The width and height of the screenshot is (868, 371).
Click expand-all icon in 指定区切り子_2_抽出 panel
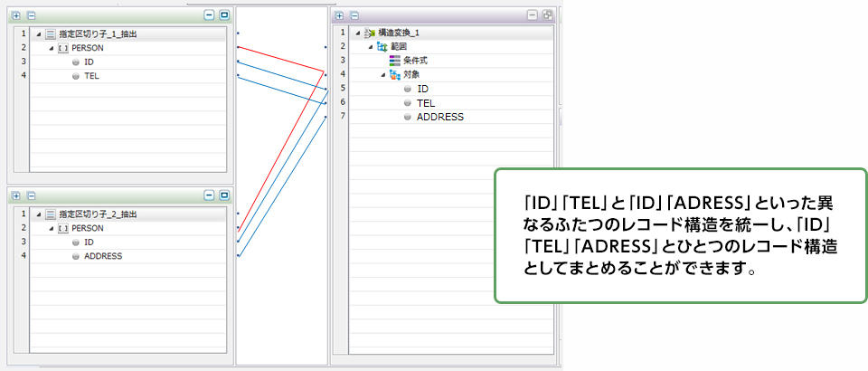(x=16, y=195)
